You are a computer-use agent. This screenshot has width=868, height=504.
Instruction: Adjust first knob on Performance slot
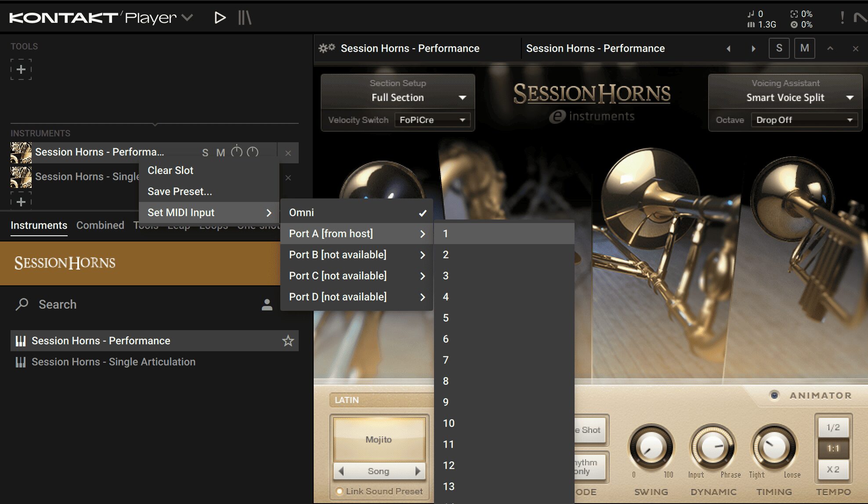(237, 152)
